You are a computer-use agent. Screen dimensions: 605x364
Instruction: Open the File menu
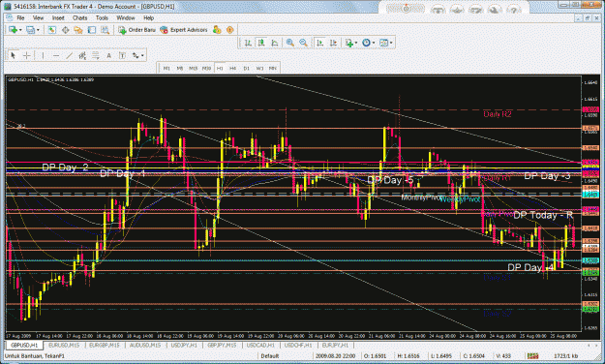[x=20, y=17]
